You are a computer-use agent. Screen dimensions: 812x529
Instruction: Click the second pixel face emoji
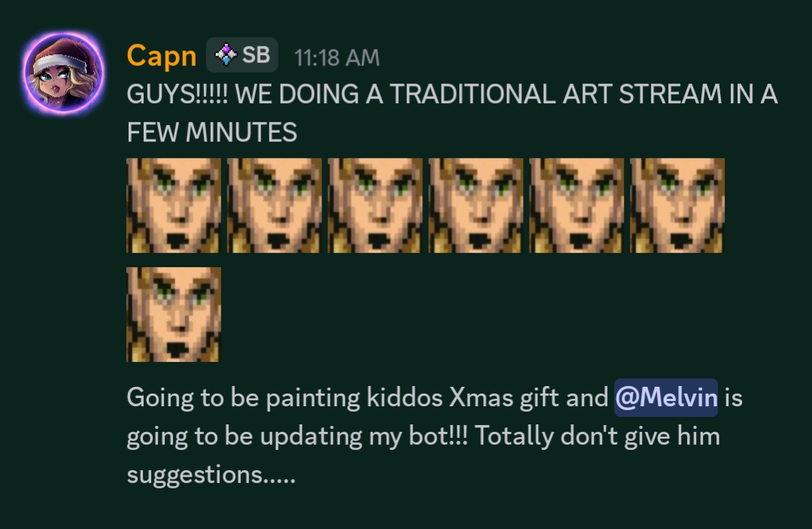(275, 205)
